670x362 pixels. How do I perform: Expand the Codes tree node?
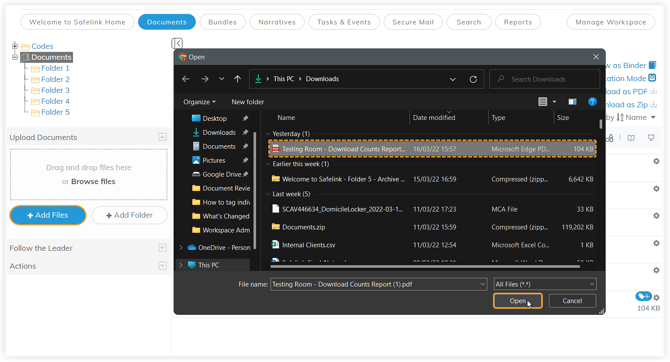(15, 46)
